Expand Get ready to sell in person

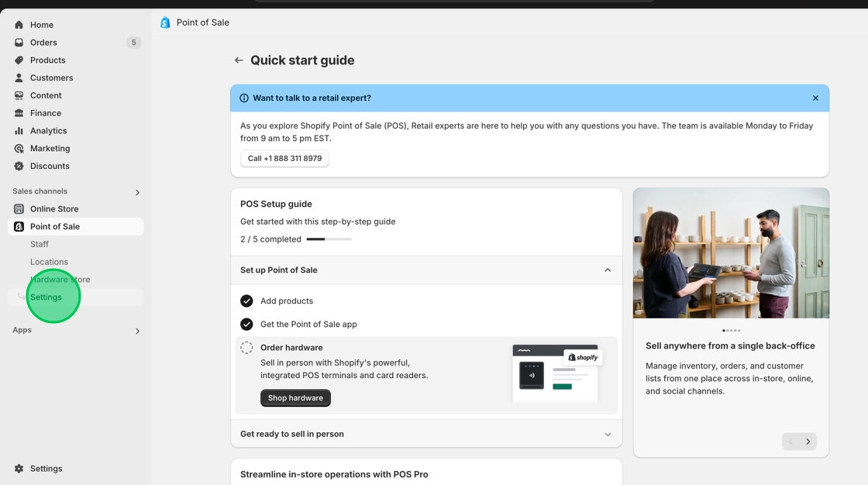coord(608,434)
